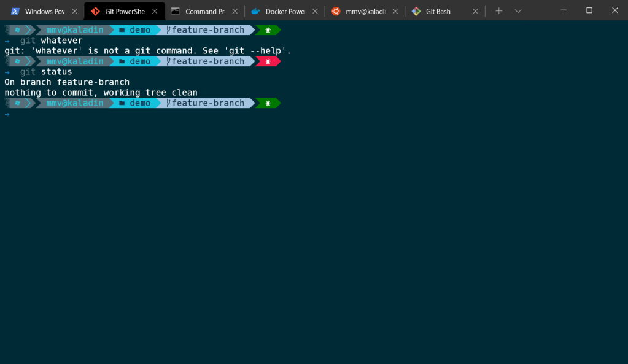Close the Command Prompt tab

pyautogui.click(x=235, y=11)
